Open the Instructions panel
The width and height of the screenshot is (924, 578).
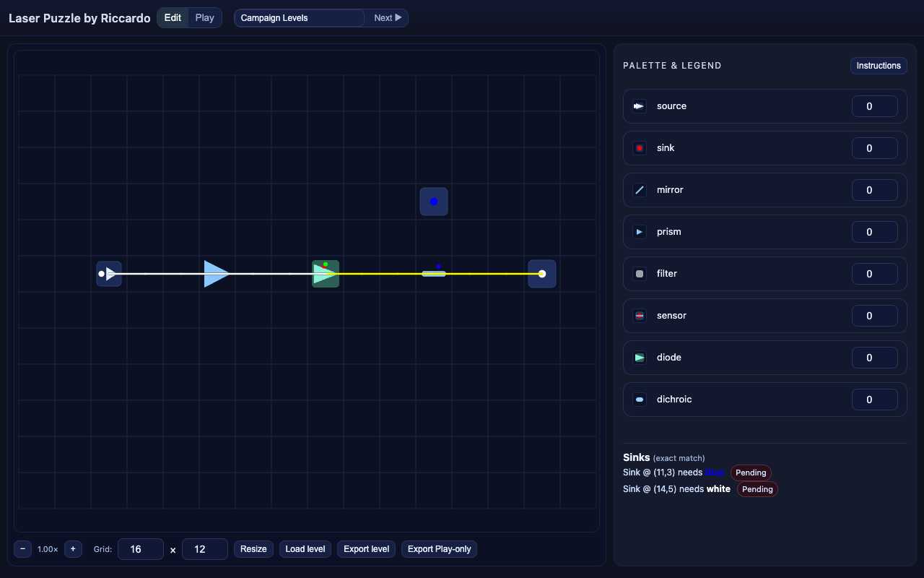pos(879,66)
